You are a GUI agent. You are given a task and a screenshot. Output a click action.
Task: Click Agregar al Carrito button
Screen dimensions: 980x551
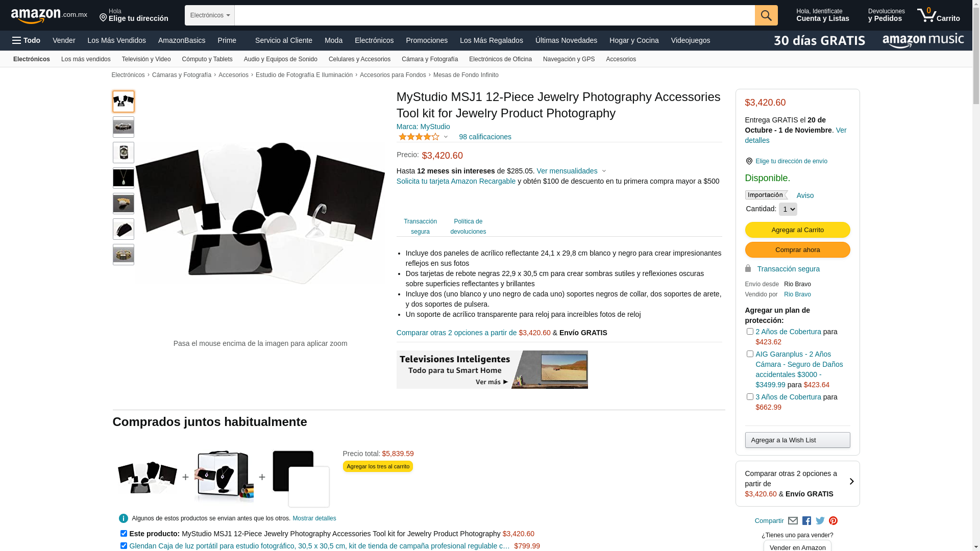797,230
